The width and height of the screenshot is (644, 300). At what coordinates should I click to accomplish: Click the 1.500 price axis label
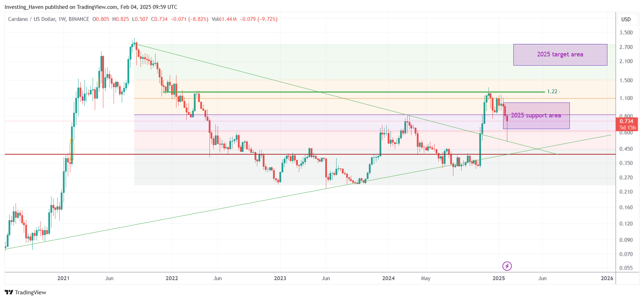(x=626, y=80)
